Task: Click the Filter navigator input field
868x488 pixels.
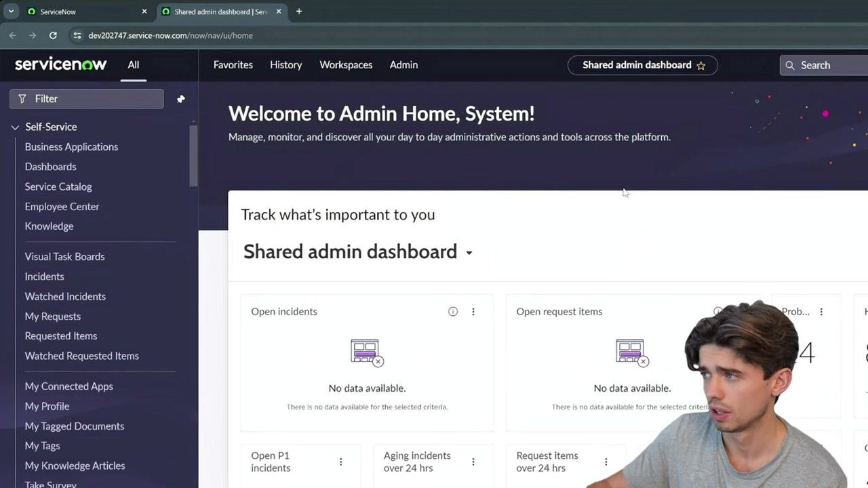Action: click(87, 99)
